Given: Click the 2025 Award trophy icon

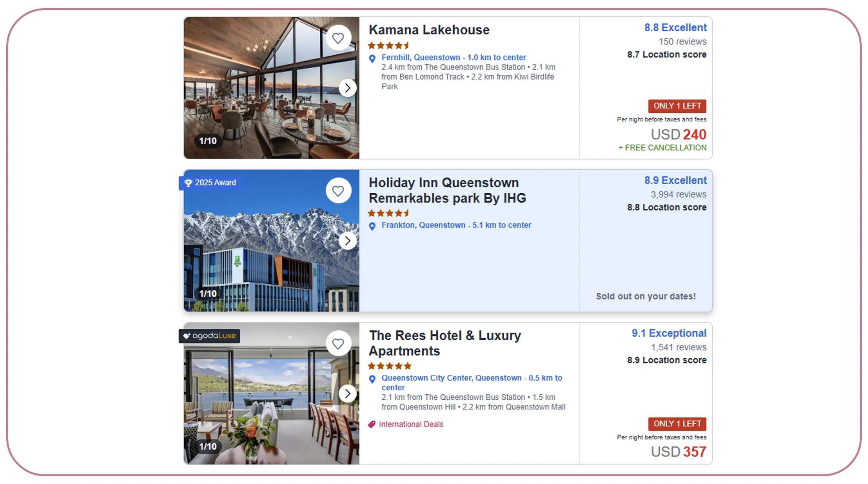Looking at the screenshot, I should click(189, 183).
